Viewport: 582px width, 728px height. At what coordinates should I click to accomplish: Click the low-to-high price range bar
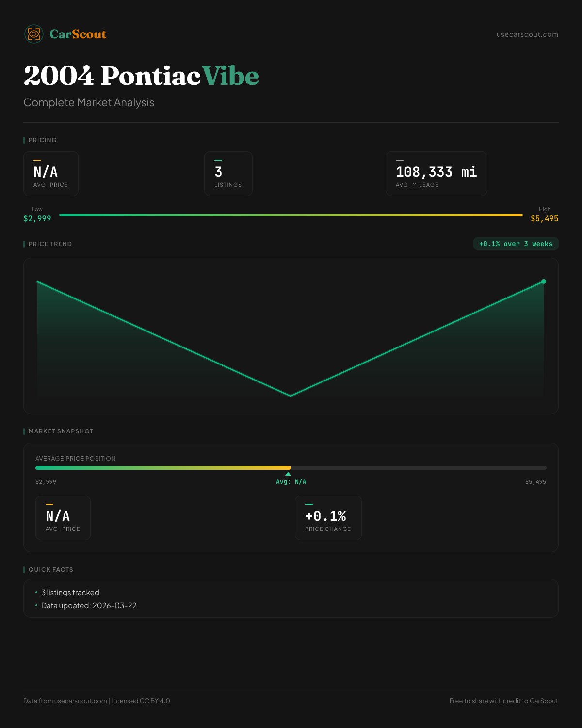pos(291,215)
